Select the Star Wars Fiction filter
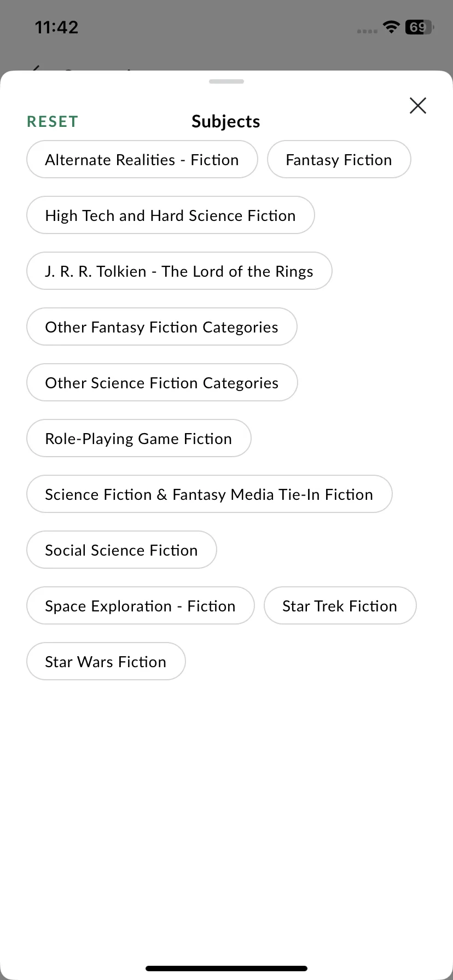This screenshot has width=453, height=980. 106,661
